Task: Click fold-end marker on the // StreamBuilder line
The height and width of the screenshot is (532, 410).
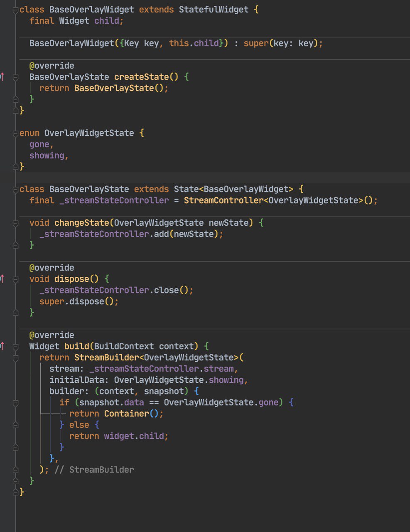Action: click(x=15, y=470)
